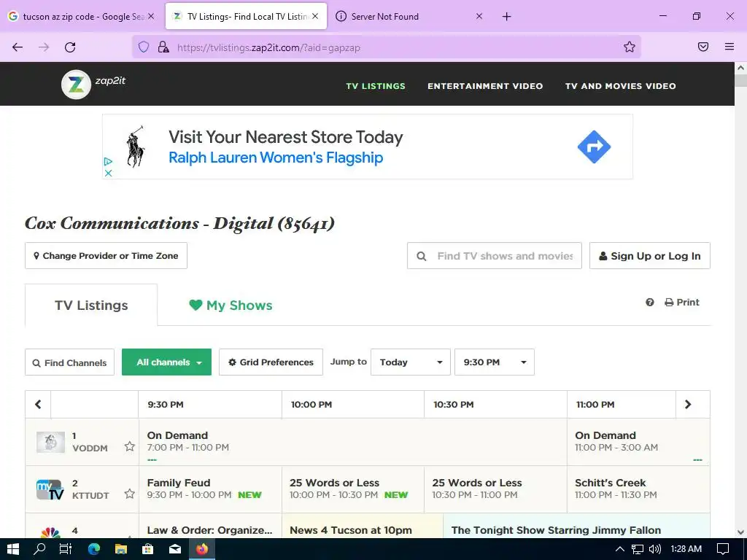Open the 9:30 PM time dropdown
The height and width of the screenshot is (560, 747).
click(495, 362)
